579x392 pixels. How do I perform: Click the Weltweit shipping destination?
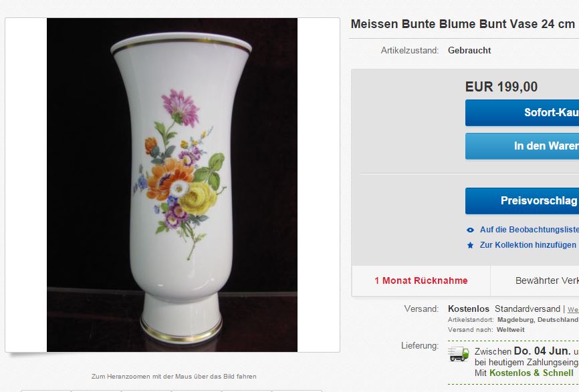511,330
